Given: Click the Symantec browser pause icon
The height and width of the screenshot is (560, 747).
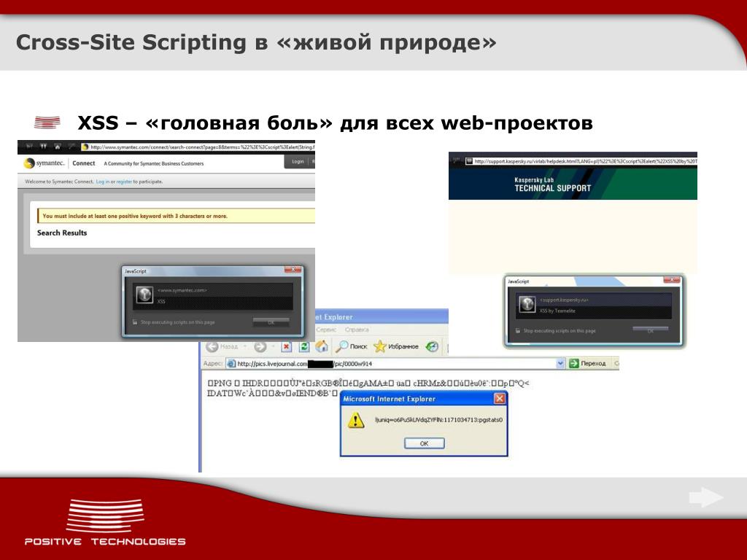Looking at the screenshot, I should (x=43, y=147).
